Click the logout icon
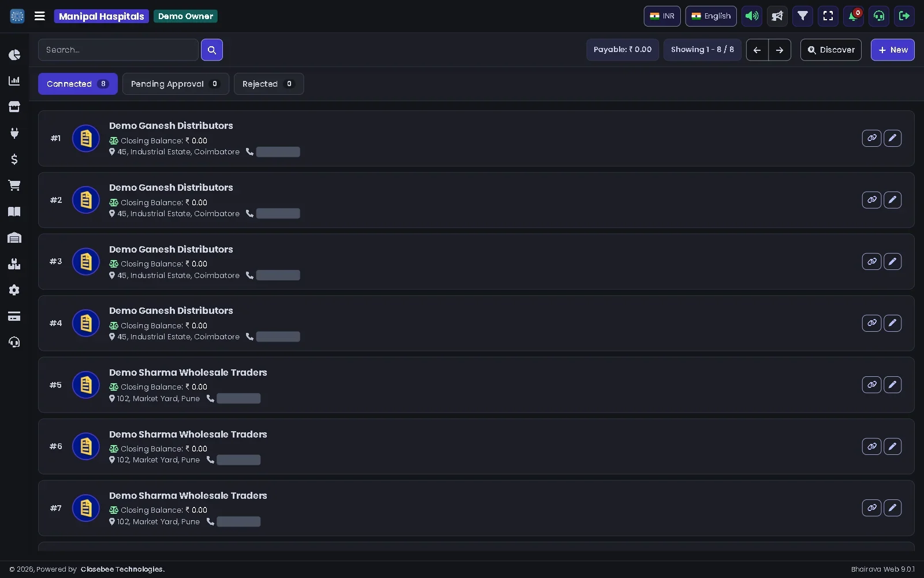The height and width of the screenshot is (578, 924). pos(904,16)
